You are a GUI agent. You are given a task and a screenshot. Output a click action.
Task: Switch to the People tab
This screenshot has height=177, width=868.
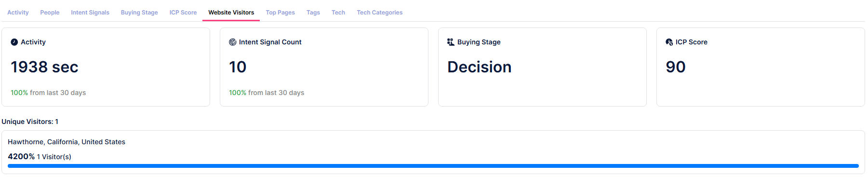[x=50, y=13]
